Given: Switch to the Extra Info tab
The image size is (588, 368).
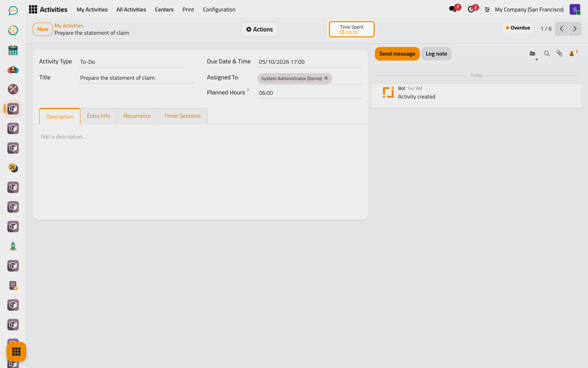Looking at the screenshot, I should click(x=99, y=116).
